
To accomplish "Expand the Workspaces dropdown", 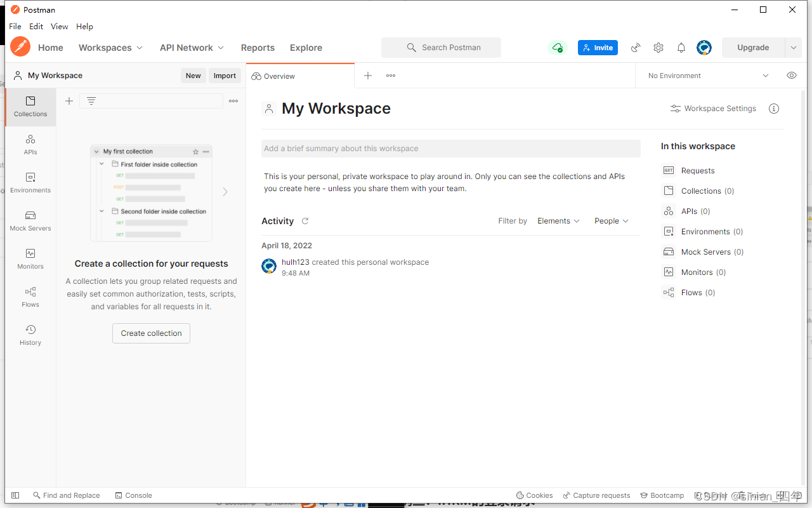I will pos(111,48).
